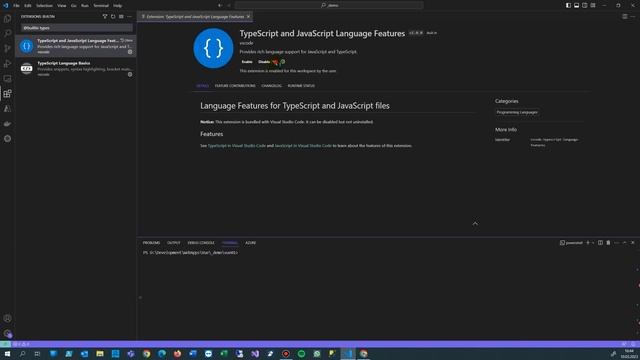
Task: Open the Docker view in activity bar
Action: tap(7, 124)
